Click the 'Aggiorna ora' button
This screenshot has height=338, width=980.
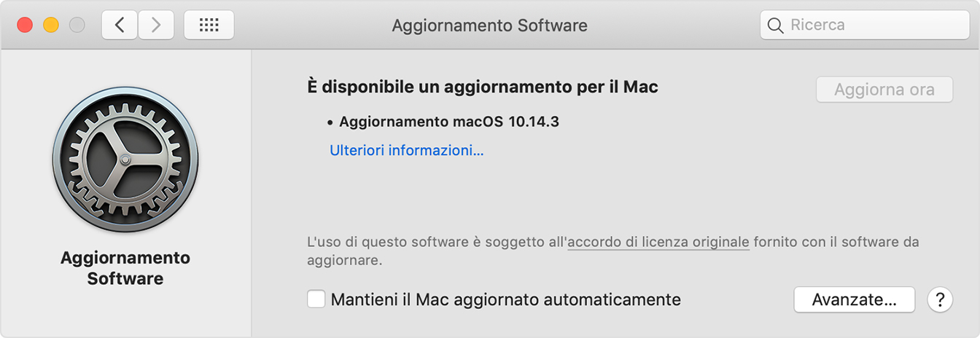tap(884, 90)
